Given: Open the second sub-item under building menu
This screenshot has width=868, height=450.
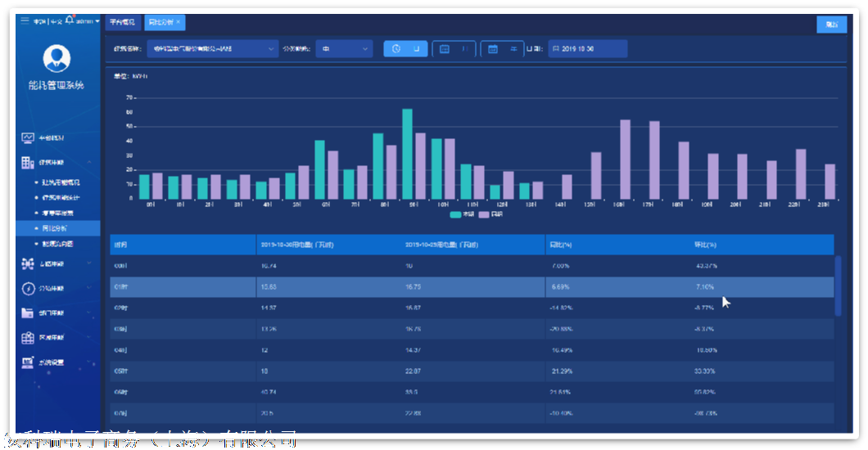Looking at the screenshot, I should point(61,197).
